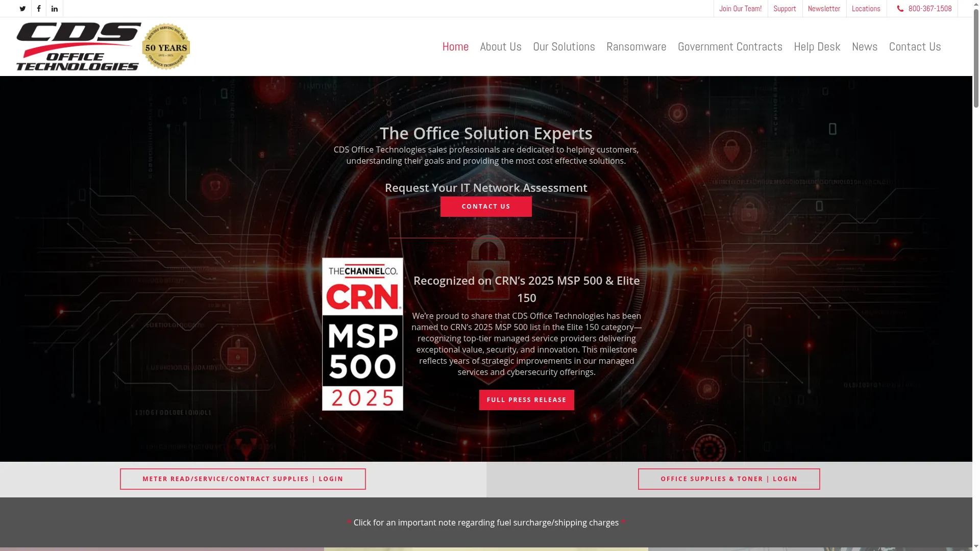Screen dimensions: 980x551
Task: Click "The Office Solution Experts" heading
Action: coord(486,133)
